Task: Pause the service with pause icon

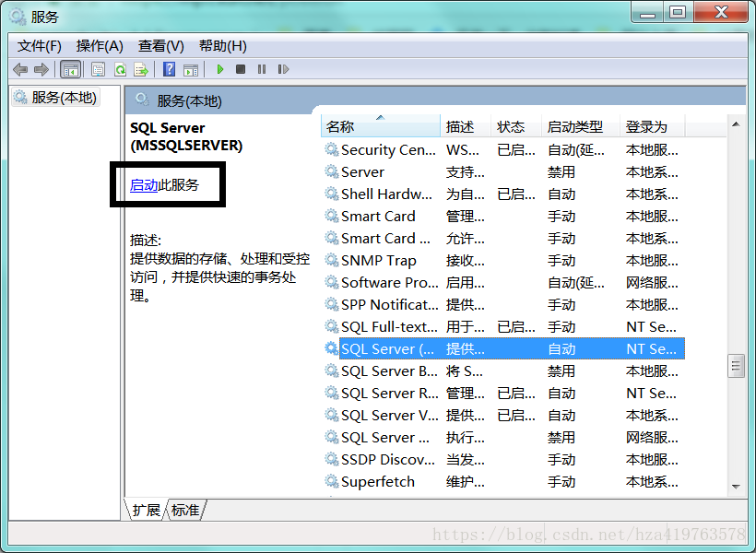Action: (262, 69)
